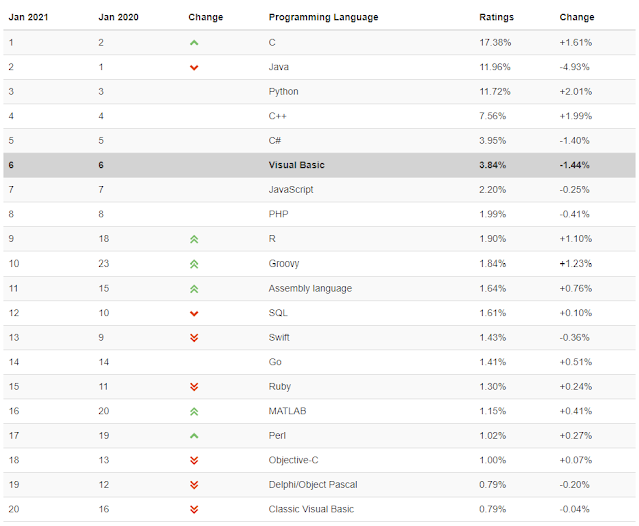Click the Classic Visual Basic entry
This screenshot has height=526, width=639.
(310, 509)
